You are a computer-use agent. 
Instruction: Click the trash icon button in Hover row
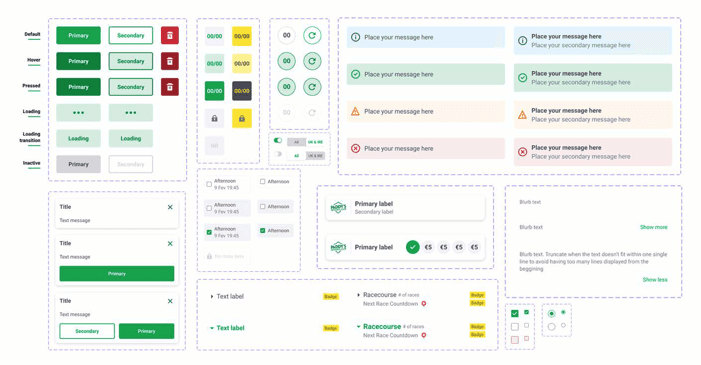(170, 61)
